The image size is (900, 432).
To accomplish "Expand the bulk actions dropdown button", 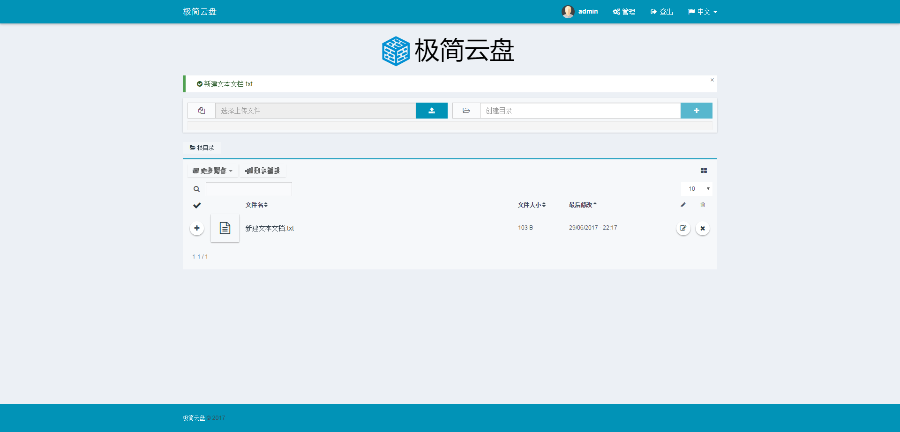I will tap(212, 171).
